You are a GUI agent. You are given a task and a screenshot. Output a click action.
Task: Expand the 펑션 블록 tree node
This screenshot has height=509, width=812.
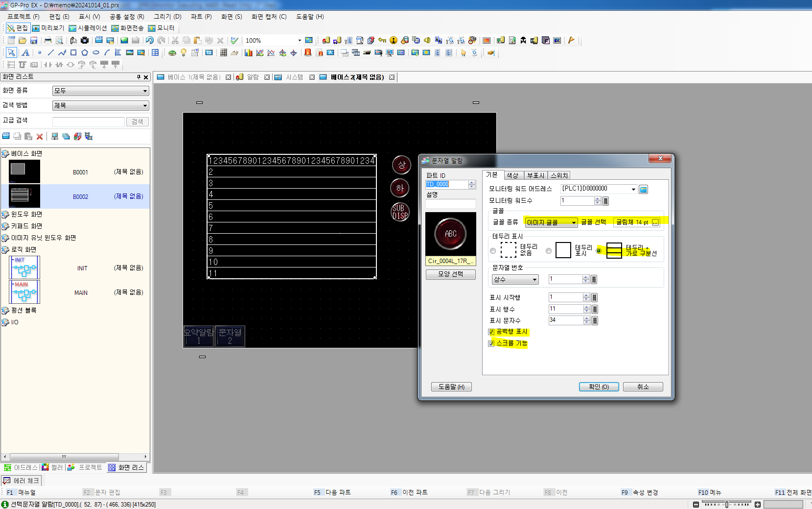5,311
